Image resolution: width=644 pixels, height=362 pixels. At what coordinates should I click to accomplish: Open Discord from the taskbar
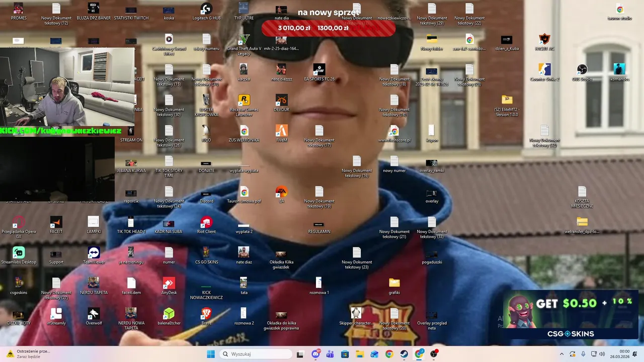[315, 354]
